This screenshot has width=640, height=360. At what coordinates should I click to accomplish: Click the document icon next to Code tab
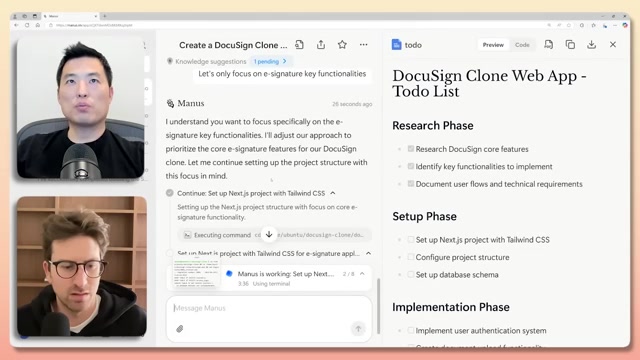point(549,44)
